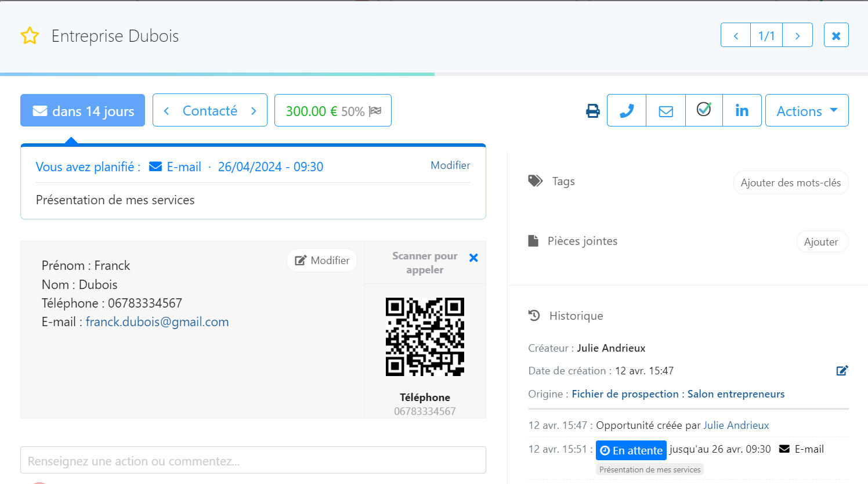
Task: Click the E-mail planned action type
Action: click(x=175, y=167)
